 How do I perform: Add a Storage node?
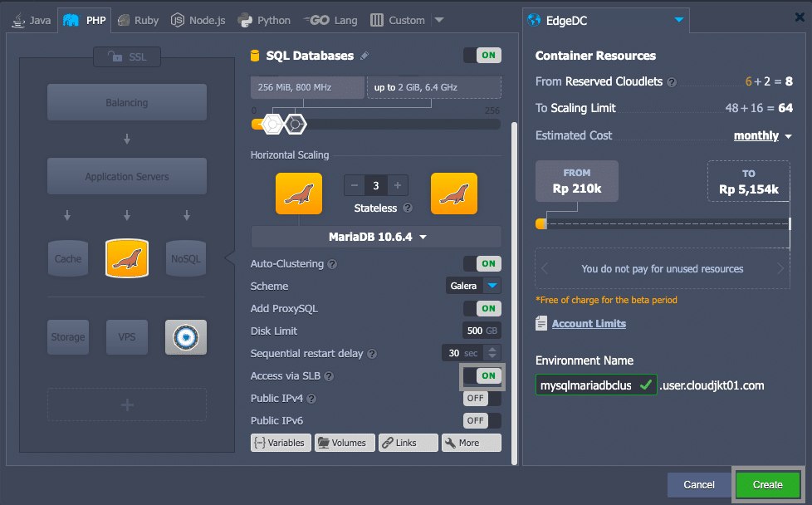[x=68, y=337]
